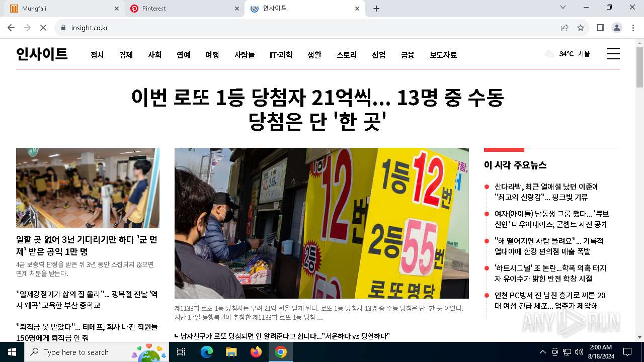Read the 인천 PC방 긴급 체포 item
644x362 pixels.
(x=550, y=300)
